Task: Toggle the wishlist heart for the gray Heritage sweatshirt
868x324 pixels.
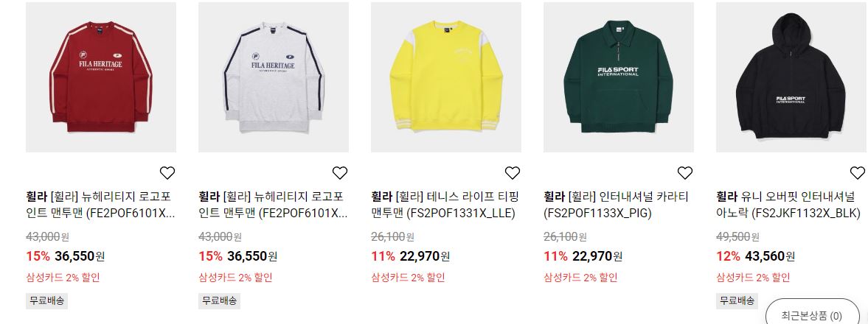Action: click(x=340, y=173)
